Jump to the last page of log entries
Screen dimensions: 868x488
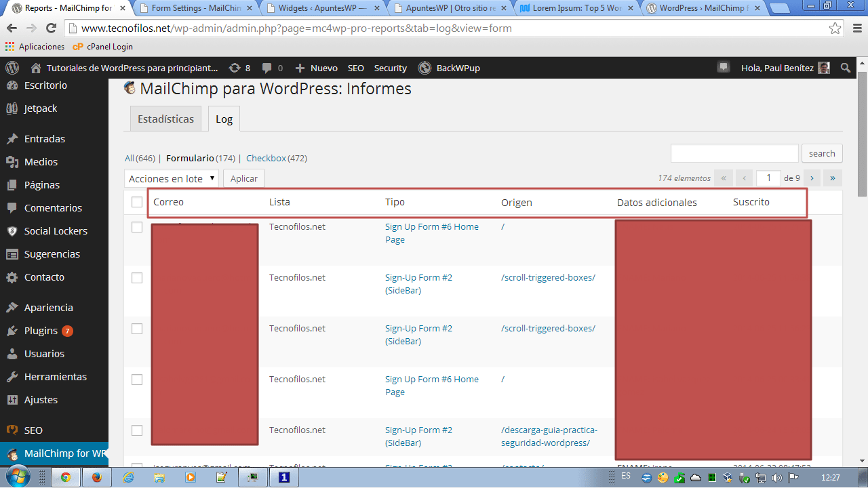click(833, 178)
